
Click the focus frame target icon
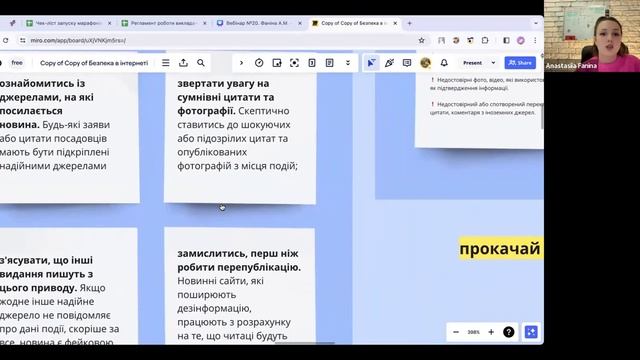pos(294,63)
